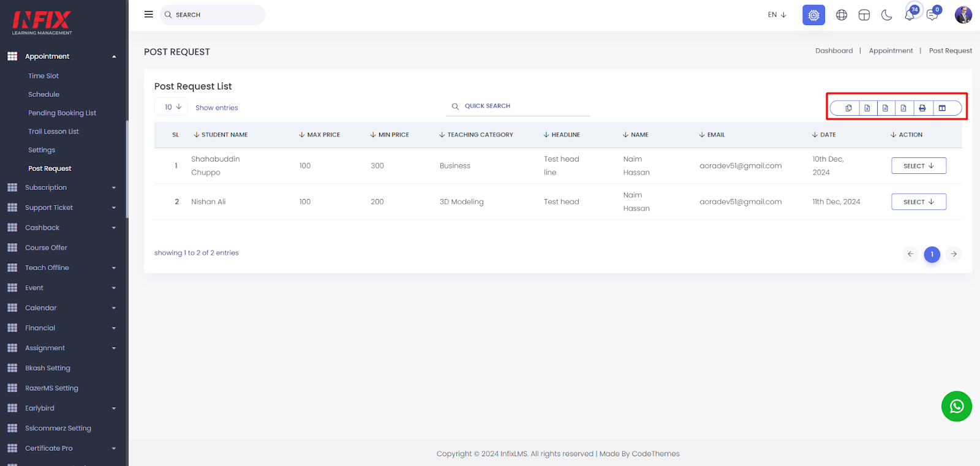Open column visibility toggle button
The image size is (980, 466).
point(942,108)
